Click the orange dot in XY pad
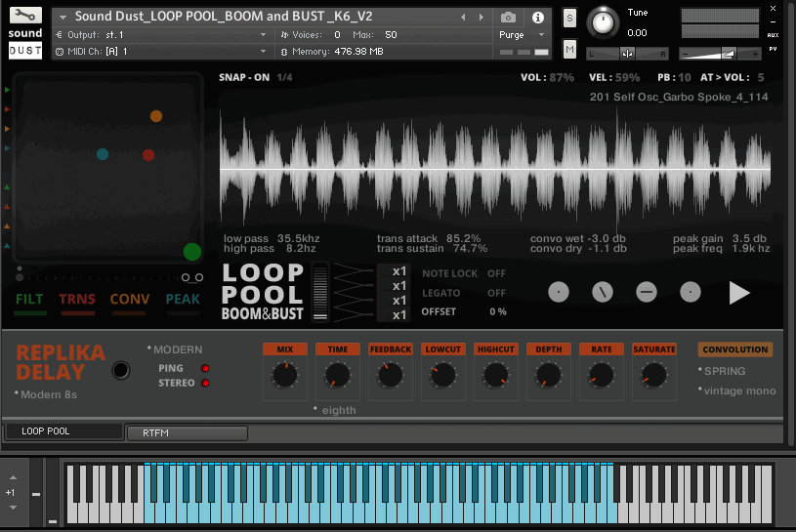Viewport: 796px width, 532px height. click(156, 116)
